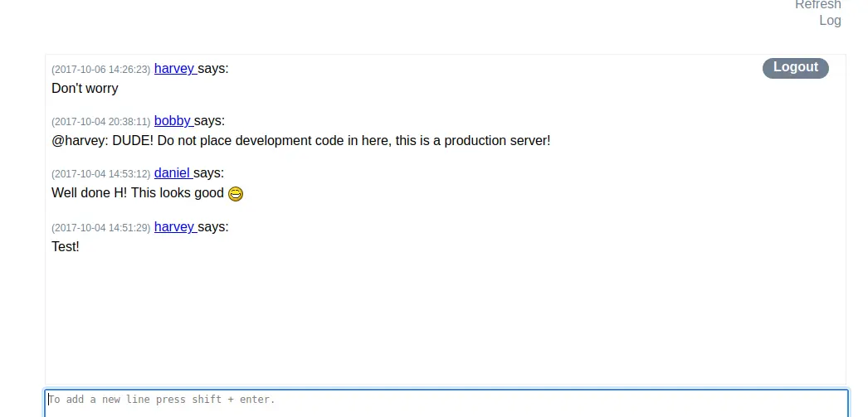Screen dimensions: 868x417
Task: Click the 2017-10-04 14:53:12 timestamp
Action: click(x=100, y=174)
